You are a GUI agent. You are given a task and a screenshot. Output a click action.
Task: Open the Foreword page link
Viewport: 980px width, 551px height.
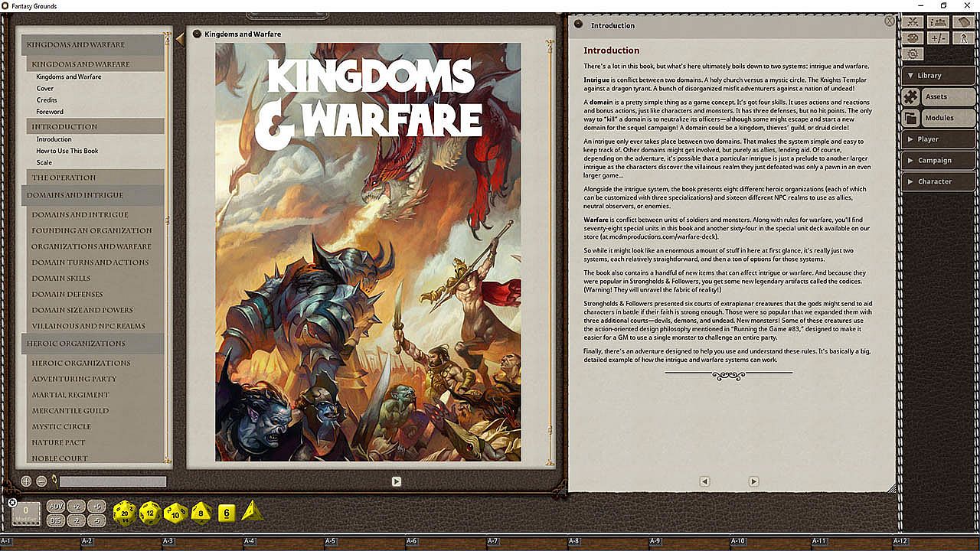coord(50,112)
